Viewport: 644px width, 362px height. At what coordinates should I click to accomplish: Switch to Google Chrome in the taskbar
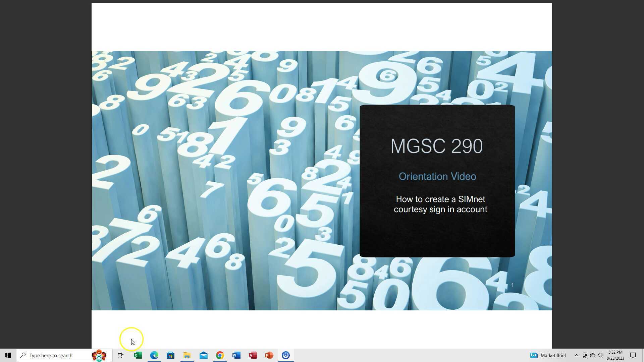point(220,355)
